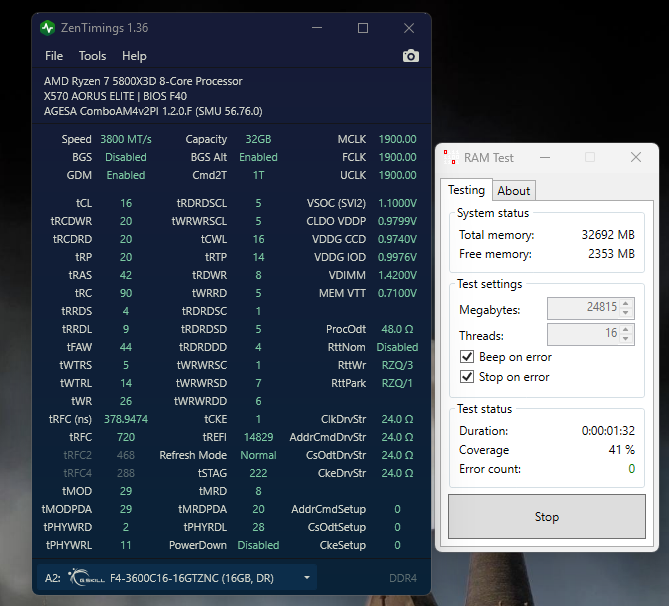Click the ZenTimings app logo icon
This screenshot has width=669, height=606.
tap(47, 28)
